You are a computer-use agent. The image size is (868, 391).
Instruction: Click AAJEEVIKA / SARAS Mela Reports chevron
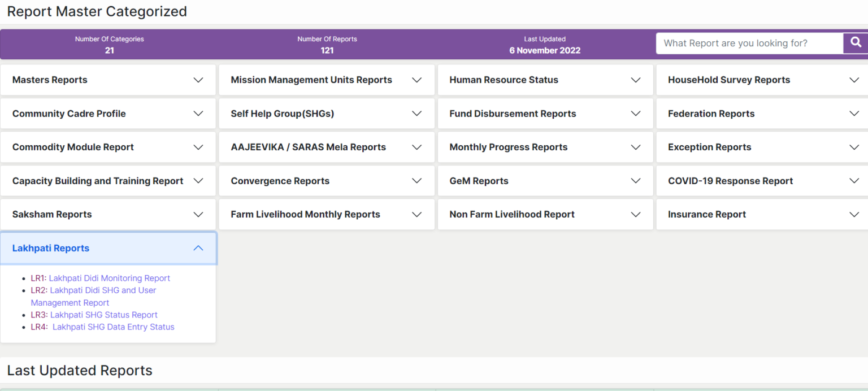pos(416,147)
